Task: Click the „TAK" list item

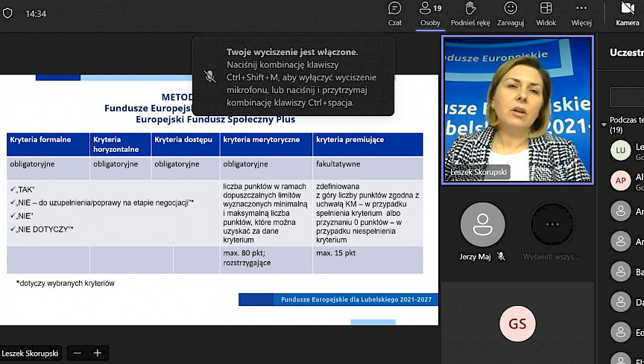Action: pyautogui.click(x=22, y=190)
